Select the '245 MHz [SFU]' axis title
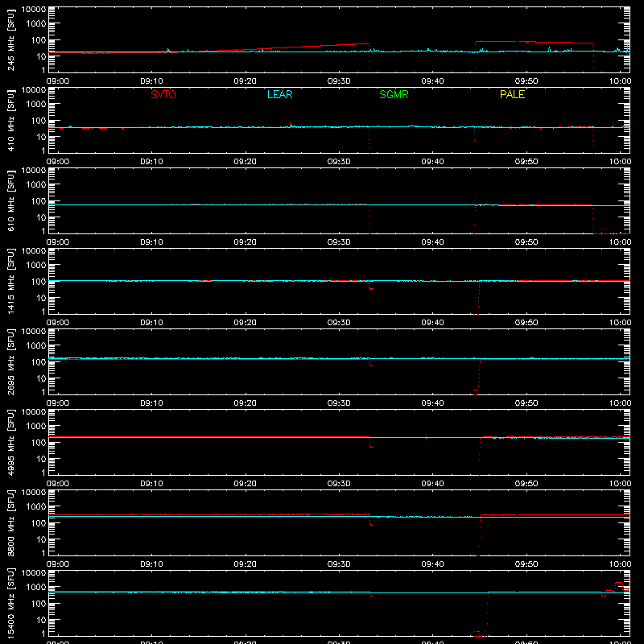 [x=11, y=39]
